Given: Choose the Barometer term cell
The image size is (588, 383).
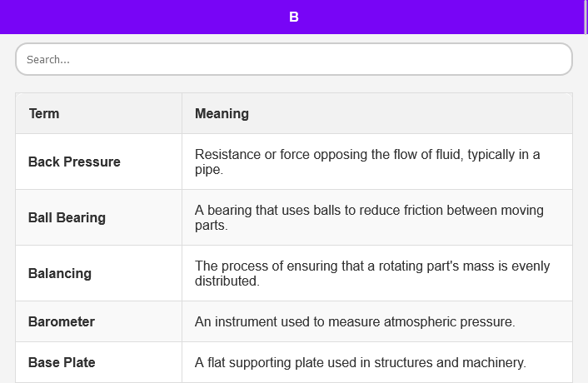Looking at the screenshot, I should 62,321.
